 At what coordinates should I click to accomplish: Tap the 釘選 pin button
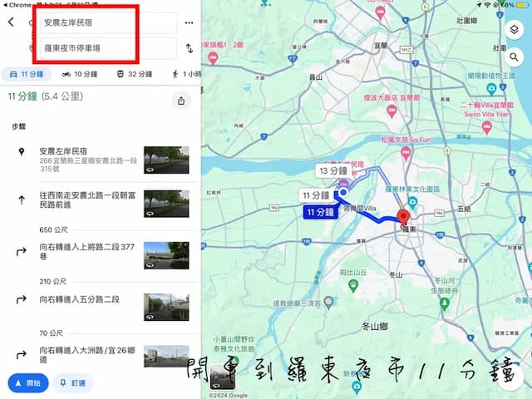click(72, 383)
